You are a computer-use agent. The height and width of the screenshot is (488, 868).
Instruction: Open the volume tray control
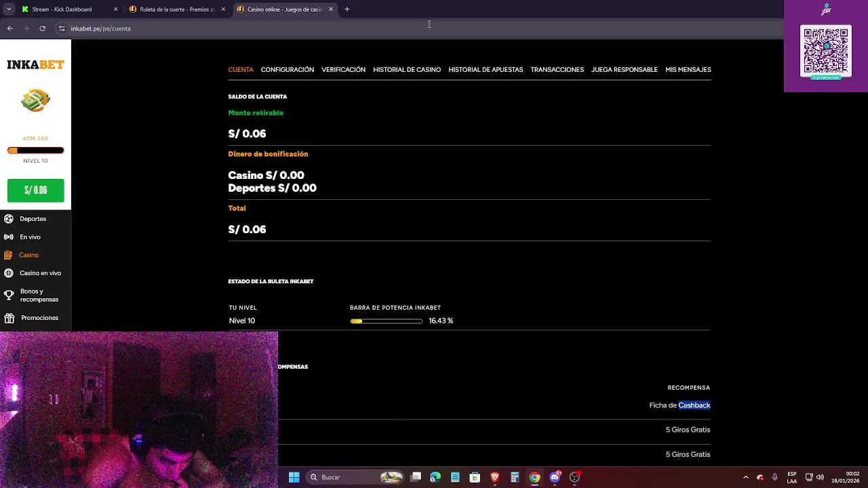click(x=820, y=477)
